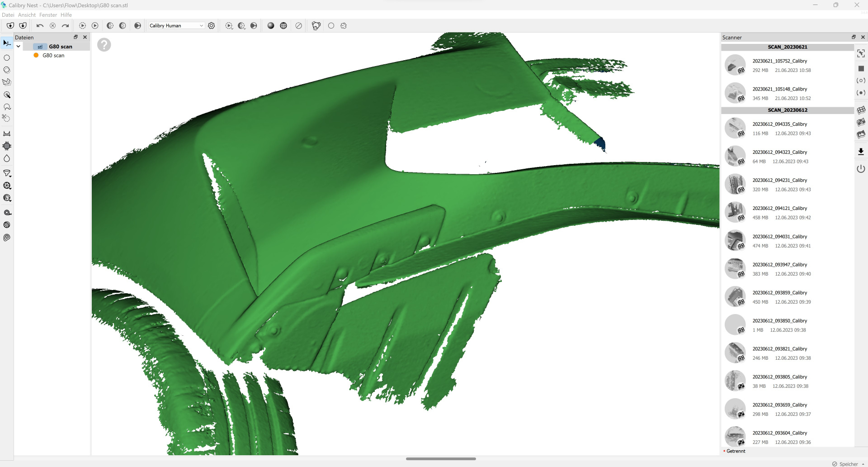Viewport: 868px width, 467px height.
Task: Toggle the solid sphere shading mode
Action: pyautogui.click(x=271, y=26)
